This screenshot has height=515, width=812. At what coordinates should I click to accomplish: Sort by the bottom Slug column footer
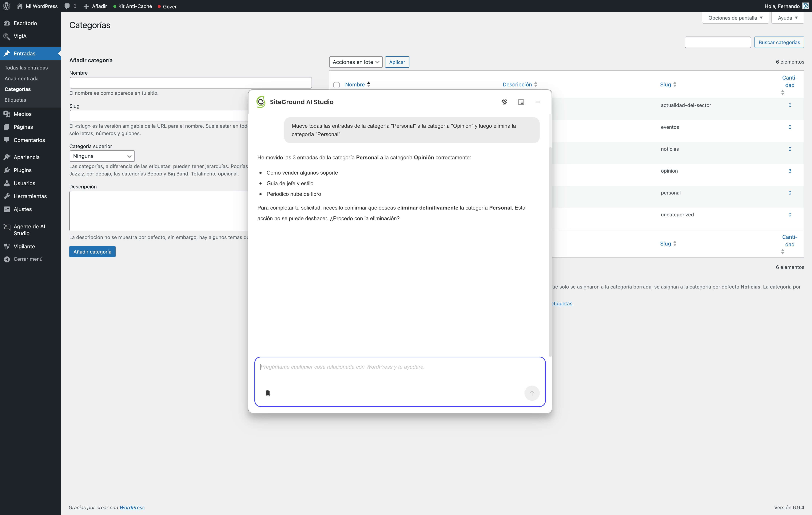click(x=668, y=244)
